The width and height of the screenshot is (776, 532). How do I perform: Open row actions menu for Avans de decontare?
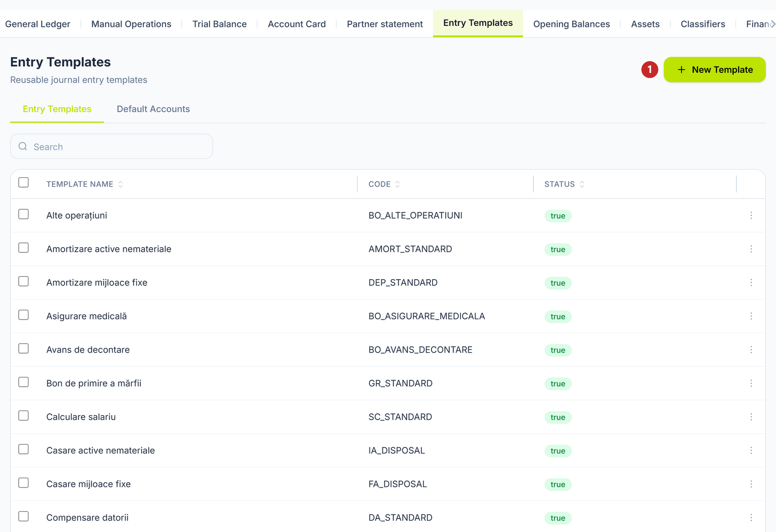751,349
